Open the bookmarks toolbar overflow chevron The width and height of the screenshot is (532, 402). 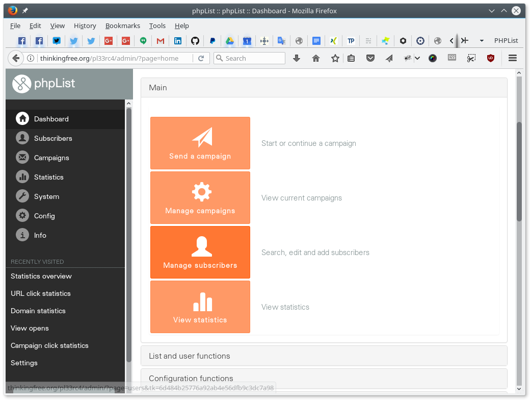[451, 40]
